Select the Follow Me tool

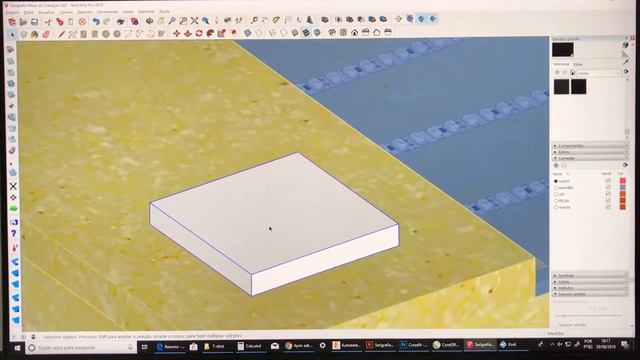tap(210, 33)
